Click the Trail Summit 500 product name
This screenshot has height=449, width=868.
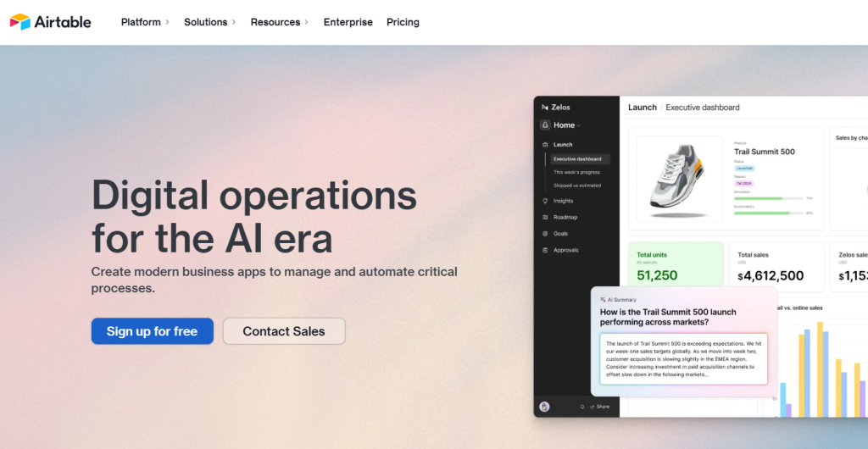click(x=765, y=152)
